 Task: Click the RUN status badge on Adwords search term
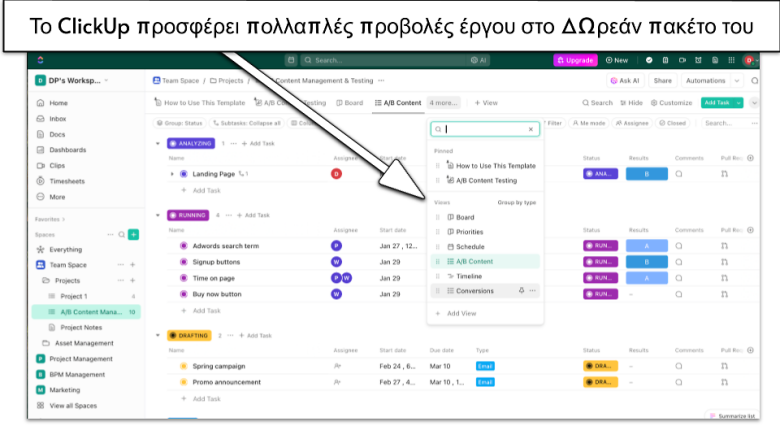600,246
